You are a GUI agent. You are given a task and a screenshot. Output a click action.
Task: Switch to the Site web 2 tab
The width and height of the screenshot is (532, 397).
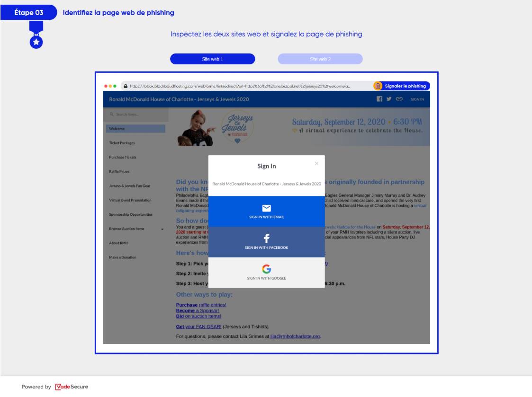coord(320,59)
